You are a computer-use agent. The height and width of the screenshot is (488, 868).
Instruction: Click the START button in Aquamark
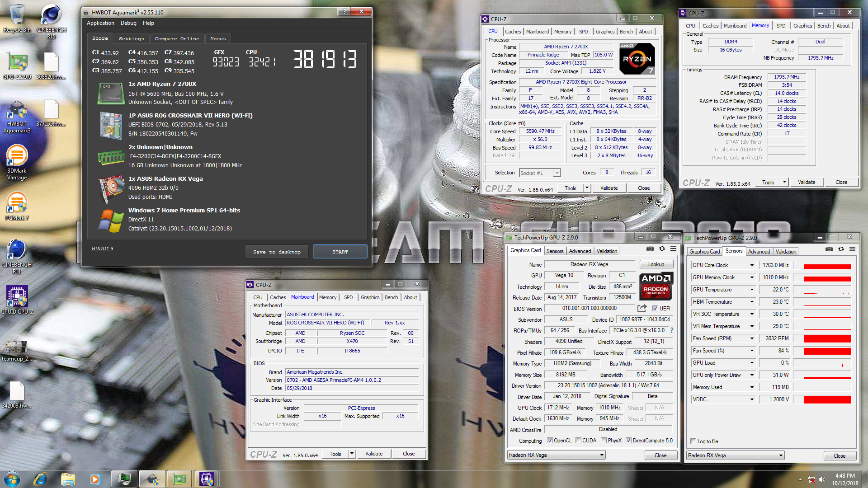coord(340,252)
